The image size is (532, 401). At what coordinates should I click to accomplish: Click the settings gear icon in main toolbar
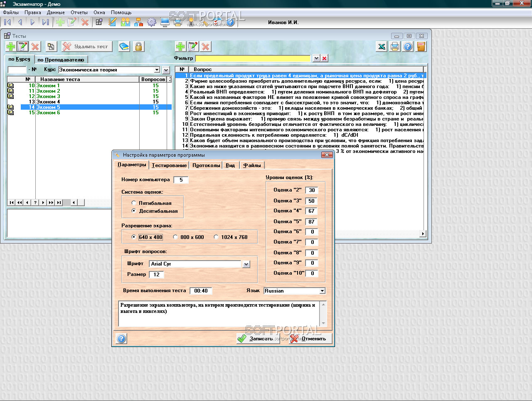coord(152,22)
